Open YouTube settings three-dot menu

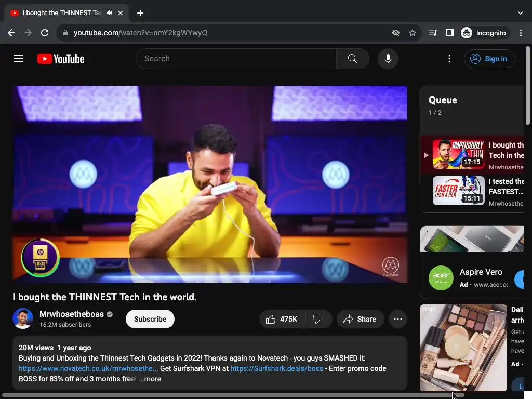449,59
